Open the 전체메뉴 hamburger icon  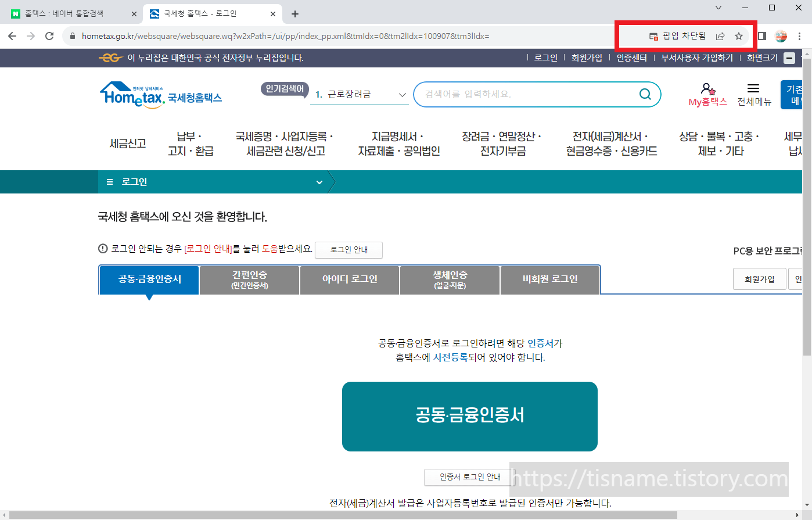pos(753,88)
